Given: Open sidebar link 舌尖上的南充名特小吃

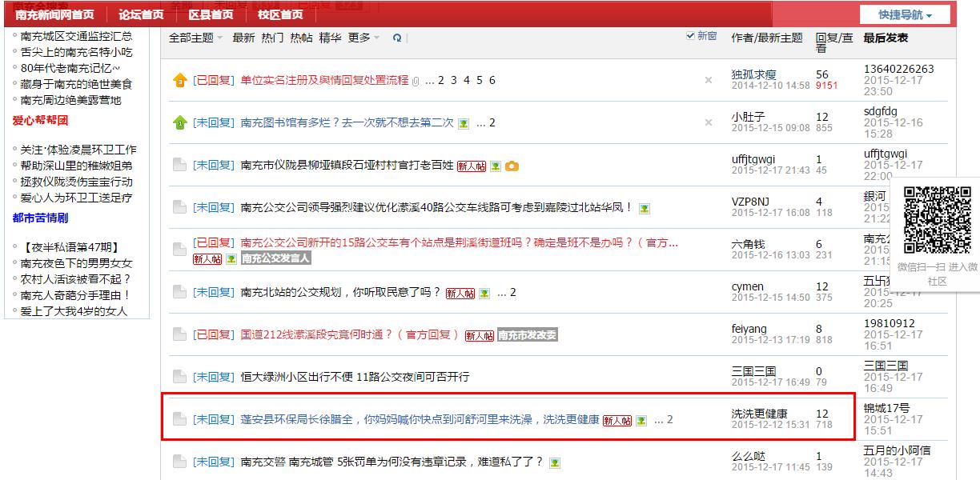Looking at the screenshot, I should (x=77, y=52).
